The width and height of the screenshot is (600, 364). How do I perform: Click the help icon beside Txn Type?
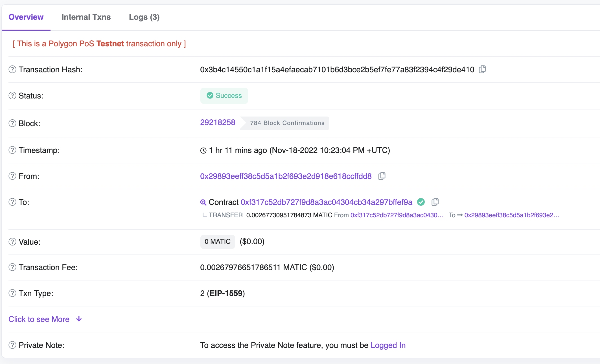coord(12,293)
